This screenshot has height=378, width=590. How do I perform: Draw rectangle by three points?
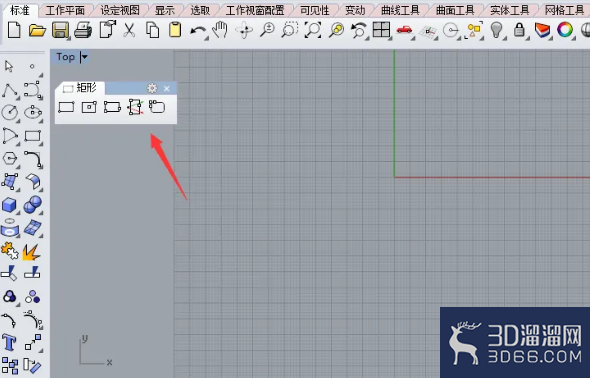tap(112, 107)
